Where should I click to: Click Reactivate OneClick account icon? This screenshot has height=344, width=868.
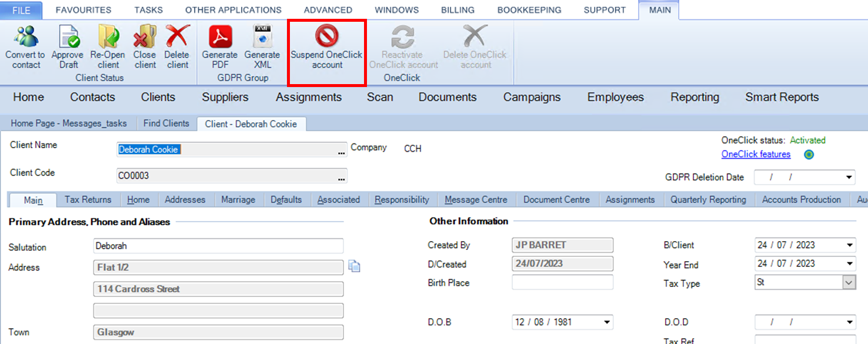403,37
